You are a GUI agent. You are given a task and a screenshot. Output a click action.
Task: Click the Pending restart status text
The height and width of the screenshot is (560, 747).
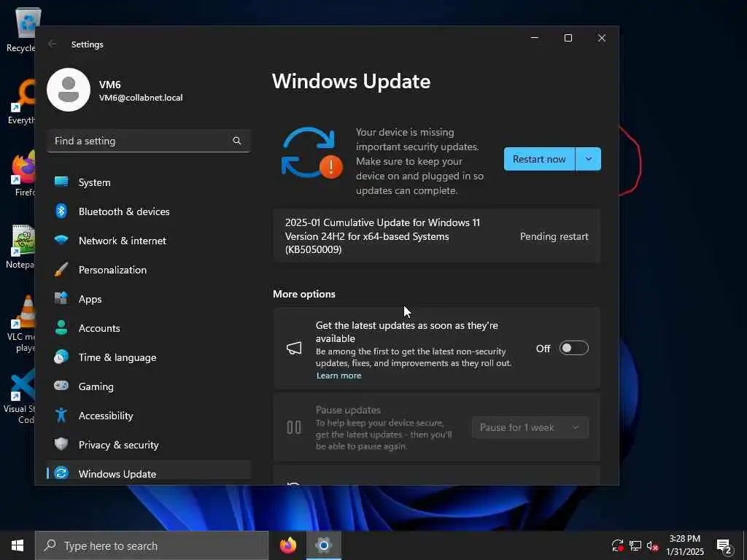click(x=554, y=236)
